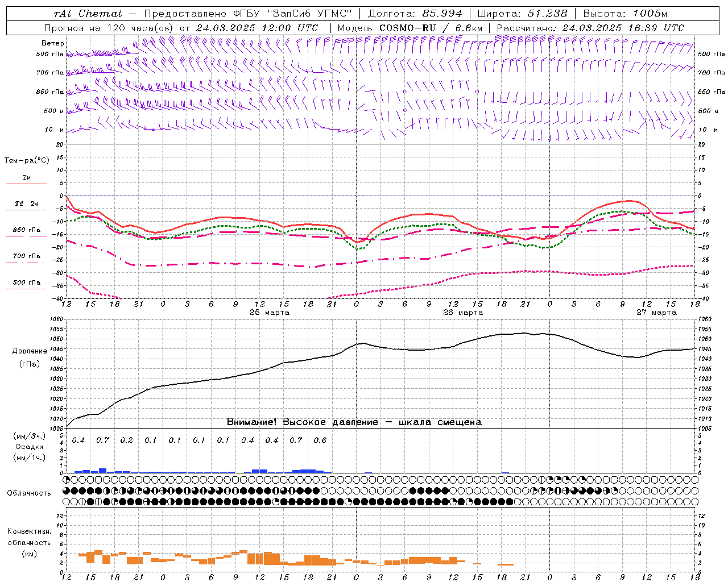Click the rAl_Chemal station title
Image resolution: width=728 pixels, height=582 pixels.
pyautogui.click(x=88, y=14)
